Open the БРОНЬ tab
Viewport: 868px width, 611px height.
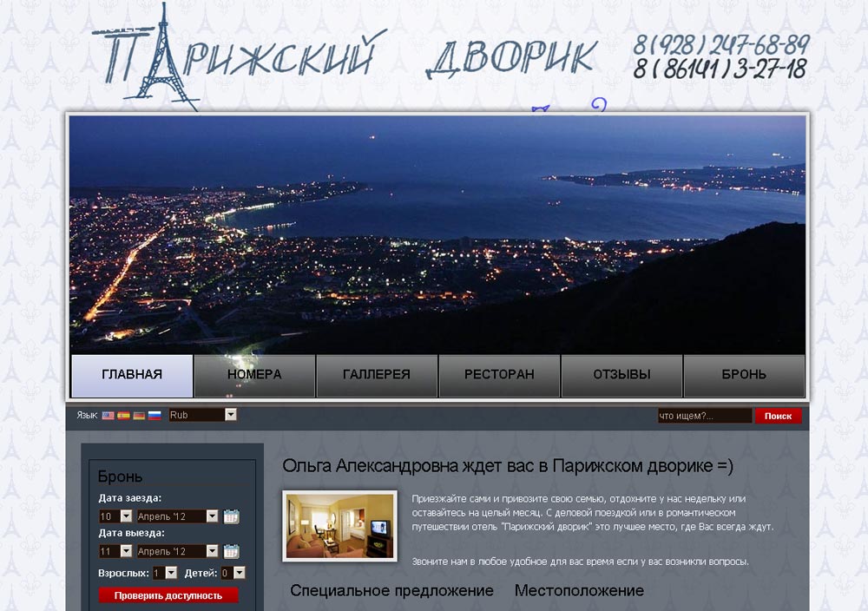(744, 375)
